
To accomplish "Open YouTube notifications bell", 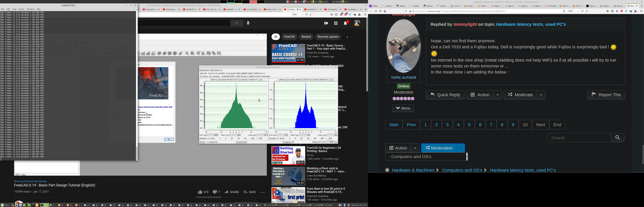I will 346,23.
